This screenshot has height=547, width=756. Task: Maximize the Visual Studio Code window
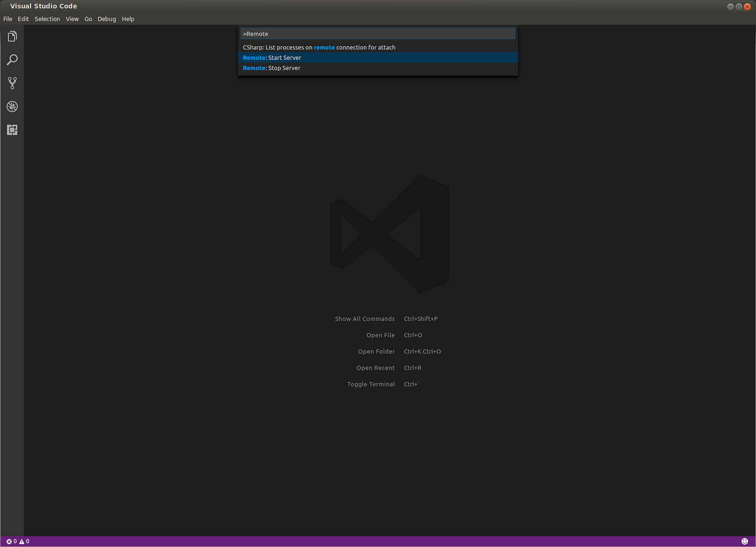coord(739,7)
